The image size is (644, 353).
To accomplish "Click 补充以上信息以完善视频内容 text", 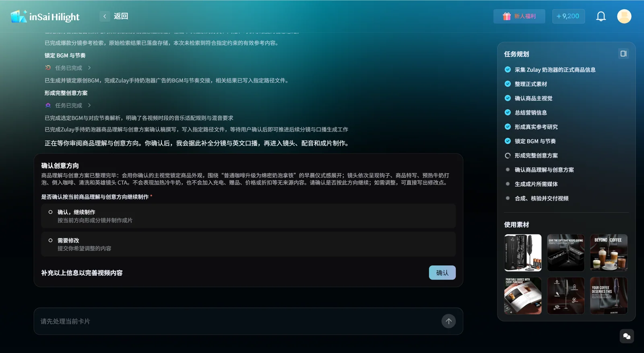I will (x=82, y=273).
